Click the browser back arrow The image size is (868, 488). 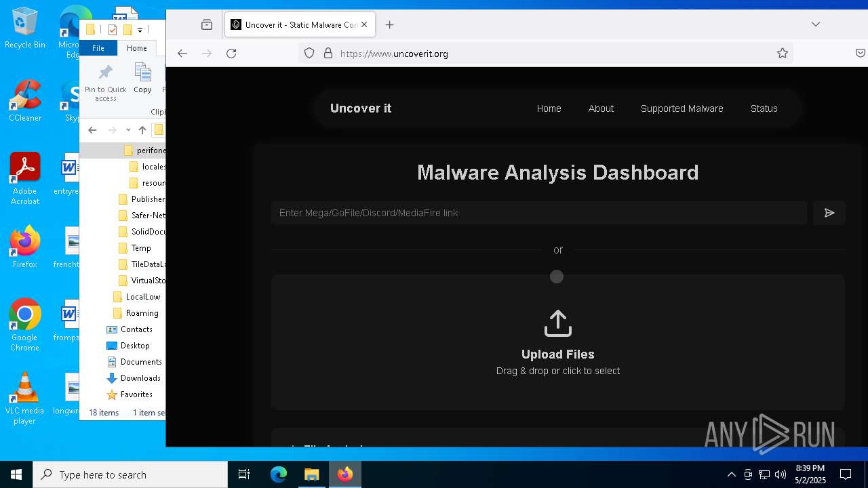(182, 54)
